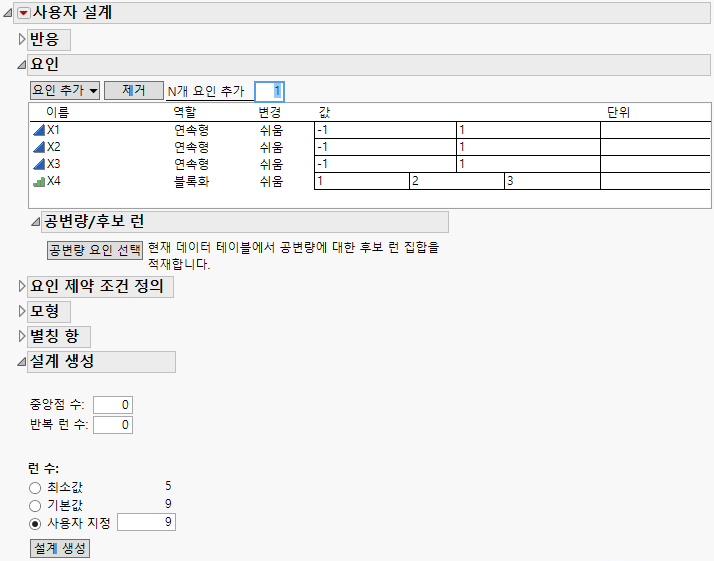
Task: Click the 연속형 role of X1
Action: click(191, 130)
